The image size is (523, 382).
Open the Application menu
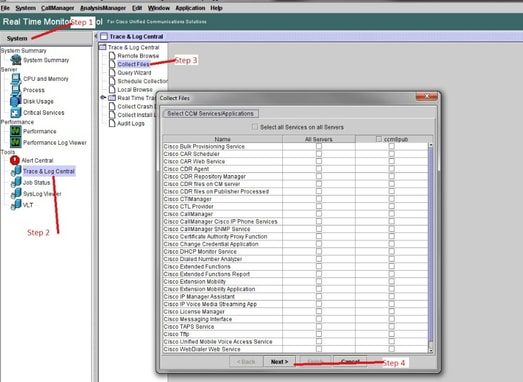tap(190, 8)
